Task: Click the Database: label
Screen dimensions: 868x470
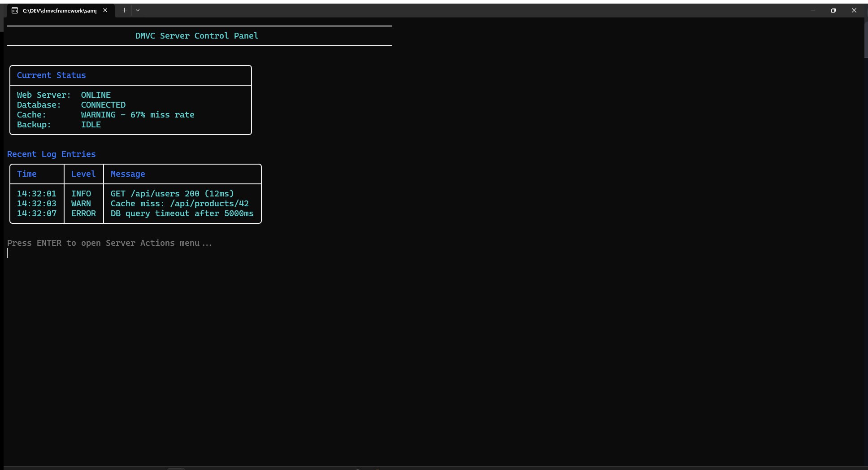Action: tap(39, 105)
